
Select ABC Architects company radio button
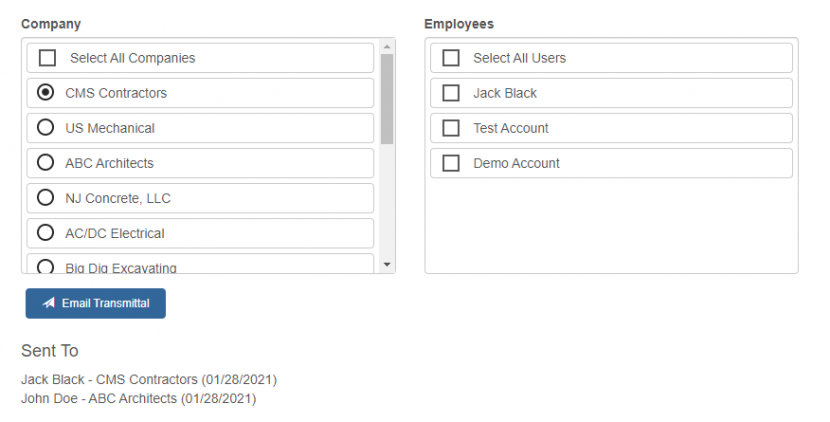45,163
